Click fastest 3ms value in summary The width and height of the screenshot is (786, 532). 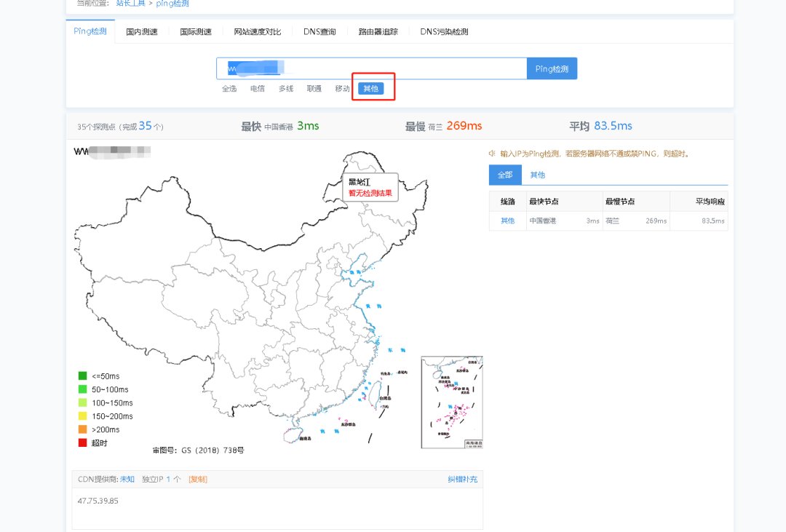[308, 126]
